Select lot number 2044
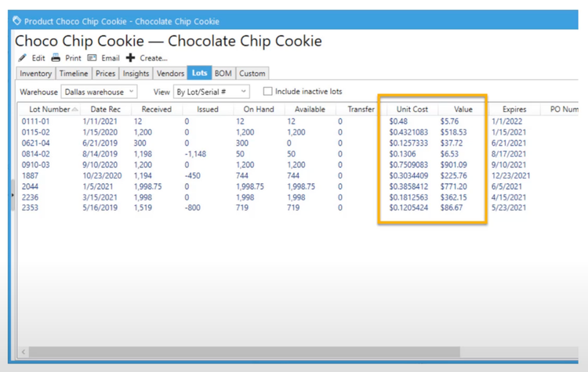This screenshot has width=588, height=372. tap(30, 186)
